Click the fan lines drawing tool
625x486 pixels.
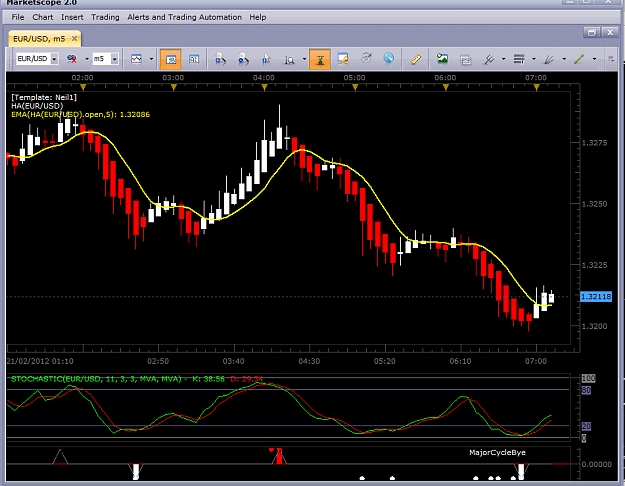point(549,59)
